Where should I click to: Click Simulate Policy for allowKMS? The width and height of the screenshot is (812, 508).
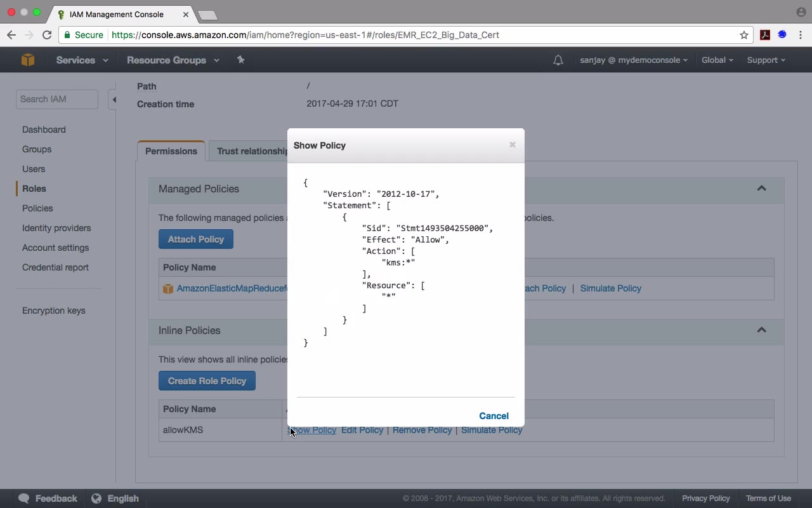tap(492, 430)
